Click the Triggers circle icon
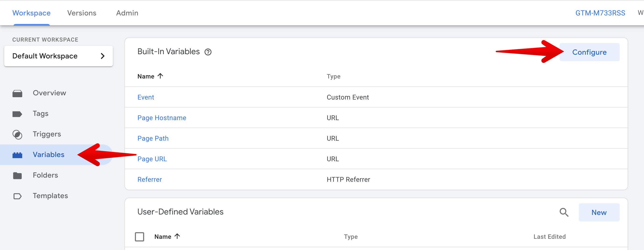 (17, 135)
